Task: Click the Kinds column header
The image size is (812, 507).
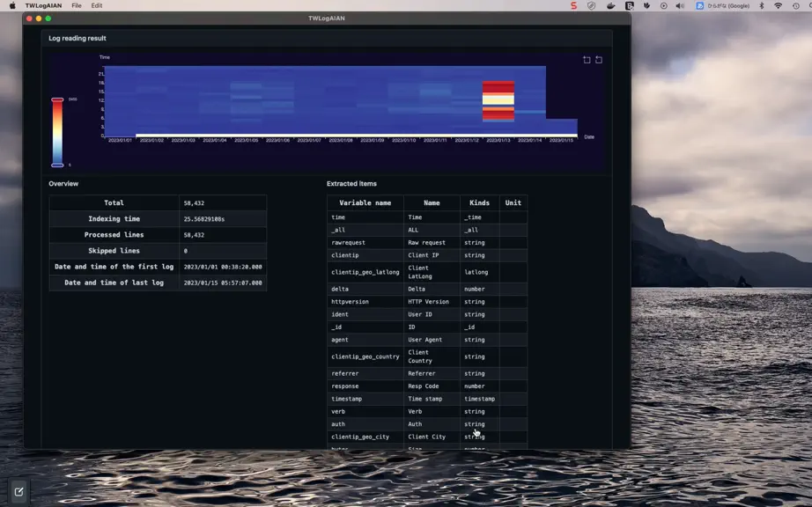Action: [479, 202]
